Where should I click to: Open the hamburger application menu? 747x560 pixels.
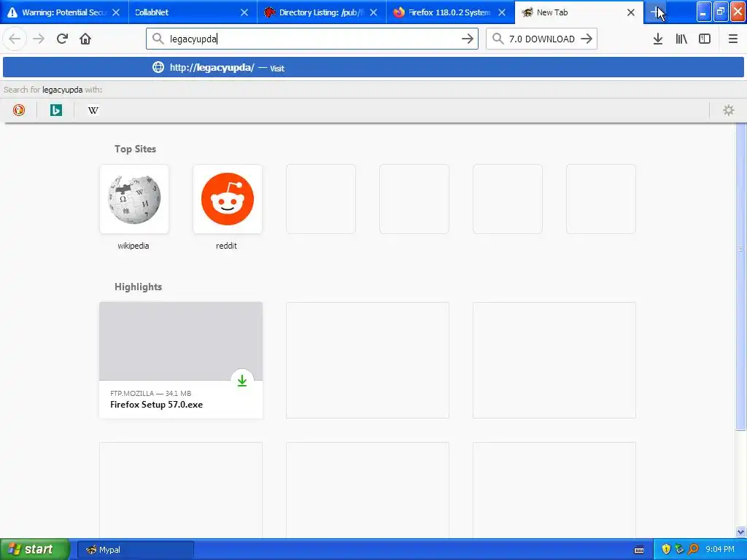[733, 39]
